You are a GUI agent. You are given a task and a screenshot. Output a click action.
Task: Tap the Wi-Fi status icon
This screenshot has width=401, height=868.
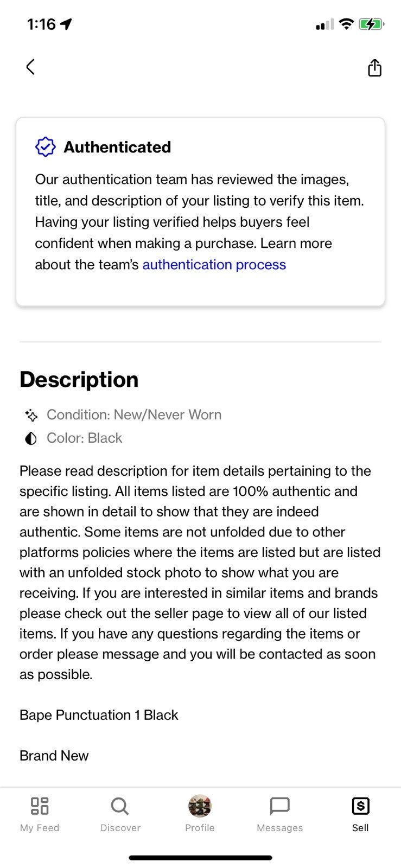point(346,24)
